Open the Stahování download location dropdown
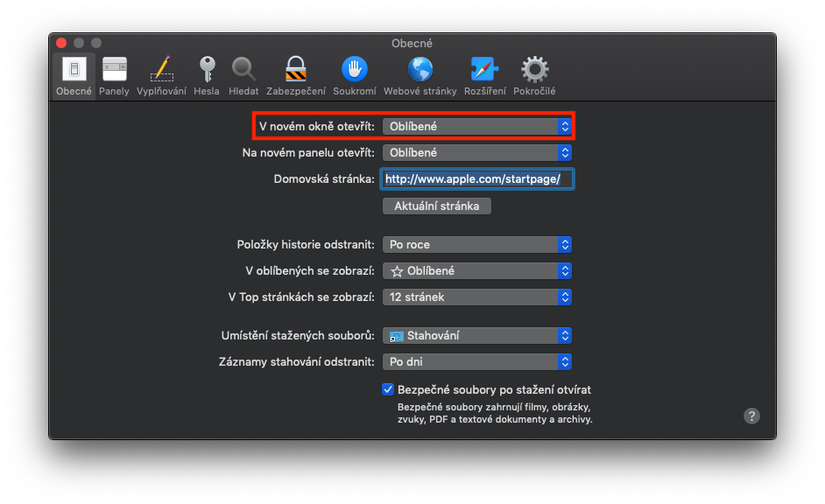The height and width of the screenshot is (504, 825). coord(476,336)
